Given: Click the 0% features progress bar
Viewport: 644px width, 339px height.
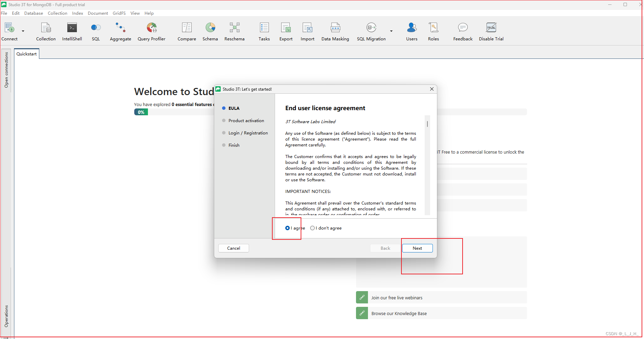Looking at the screenshot, I should pyautogui.click(x=141, y=112).
